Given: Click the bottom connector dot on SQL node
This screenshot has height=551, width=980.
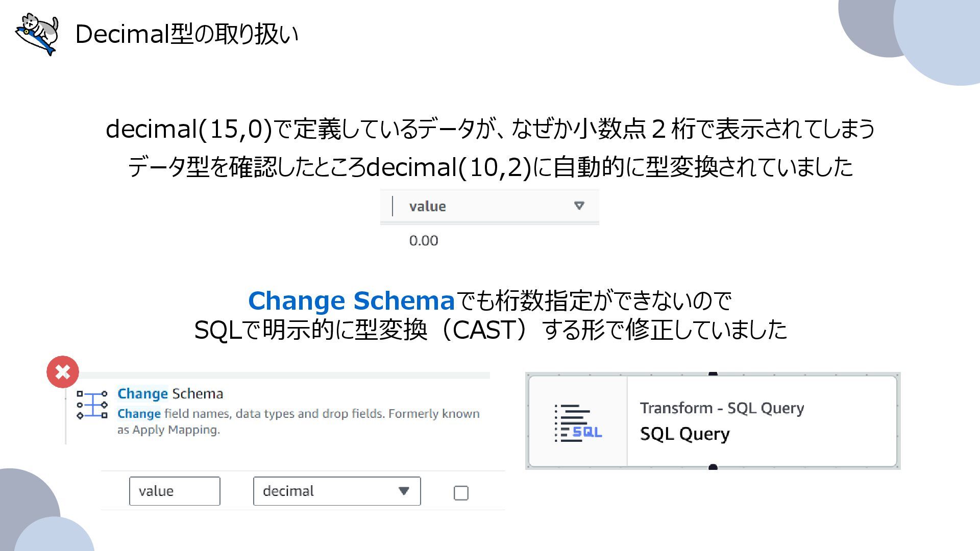Looking at the screenshot, I should (x=713, y=467).
